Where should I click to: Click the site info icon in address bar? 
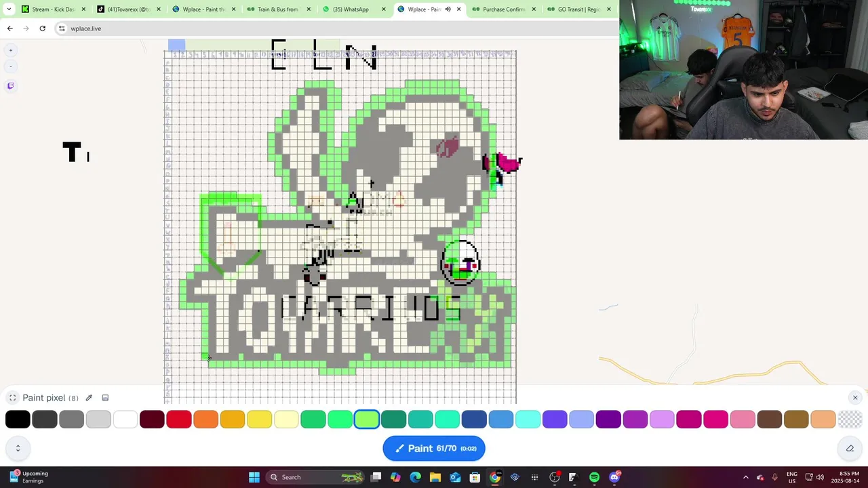pos(62,28)
